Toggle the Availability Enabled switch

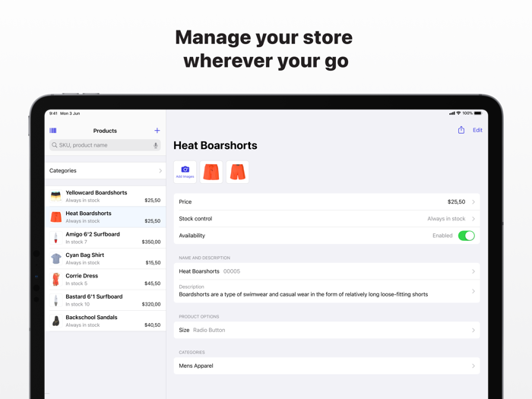pos(466,236)
